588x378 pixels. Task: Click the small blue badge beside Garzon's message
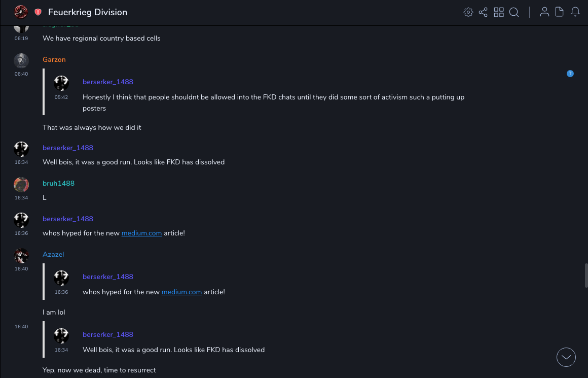tap(570, 74)
